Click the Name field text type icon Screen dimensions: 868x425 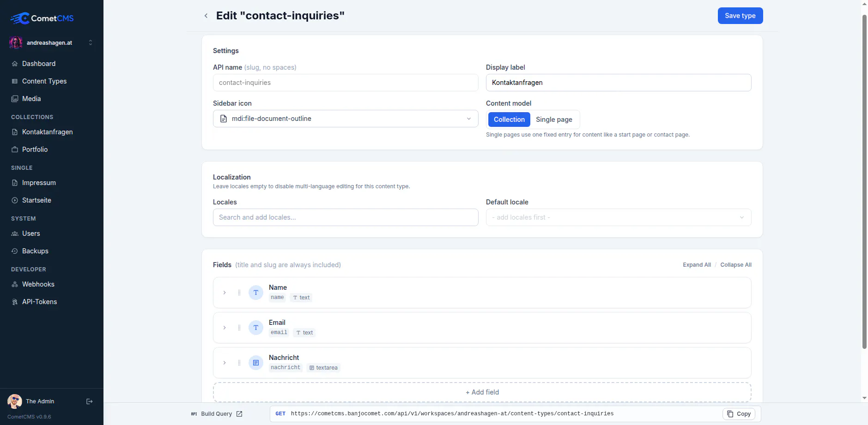[x=256, y=293]
